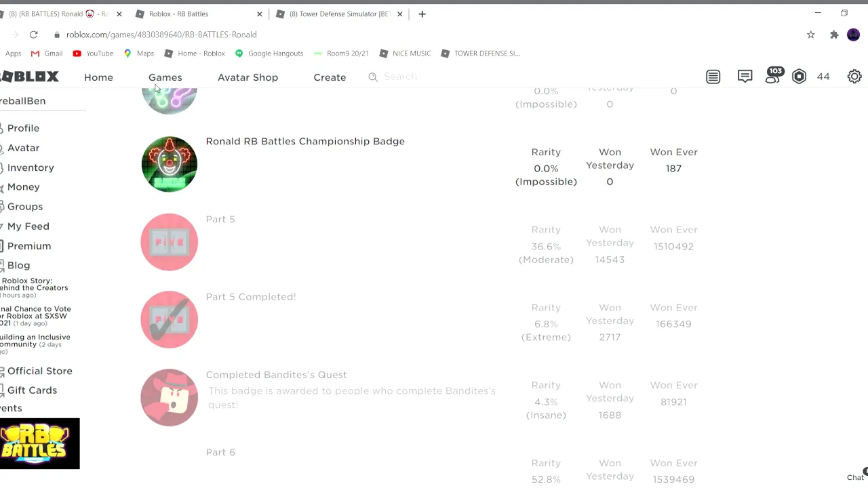
Task: Open Avatar Shop in Roblox navigation
Action: [248, 77]
